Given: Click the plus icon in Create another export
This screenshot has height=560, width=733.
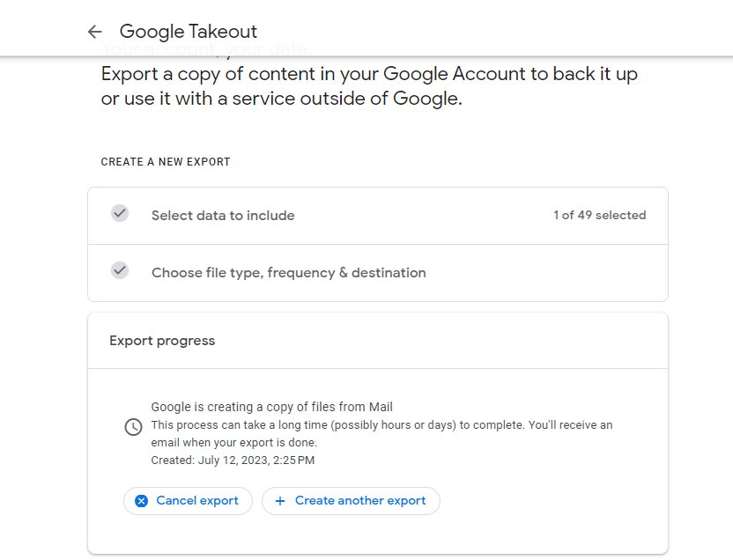Looking at the screenshot, I should [280, 501].
